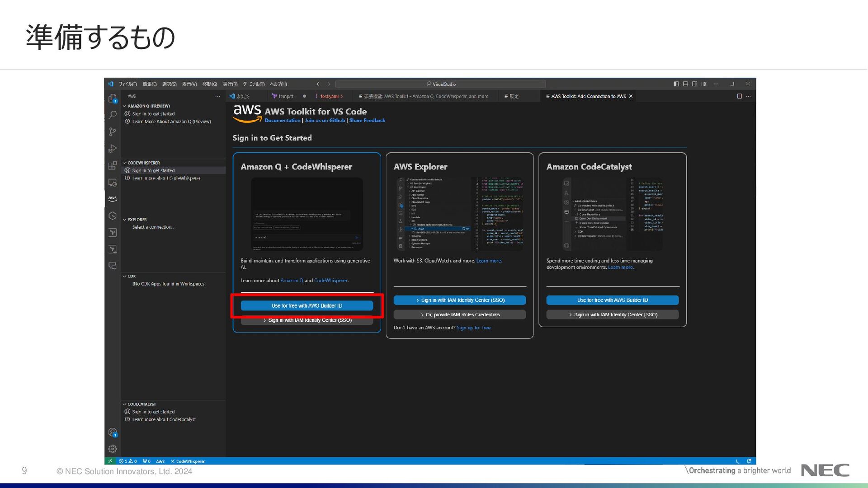
Task: Click the VisualStudio search box in title bar
Action: click(x=441, y=84)
